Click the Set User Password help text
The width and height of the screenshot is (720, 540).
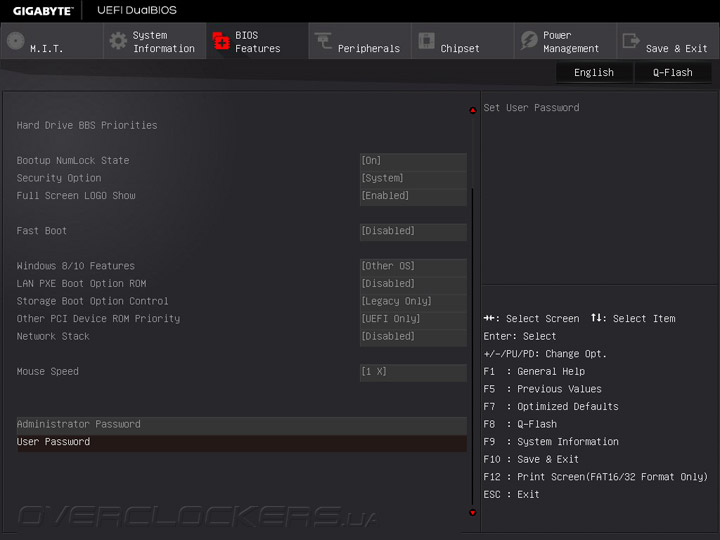pos(531,108)
